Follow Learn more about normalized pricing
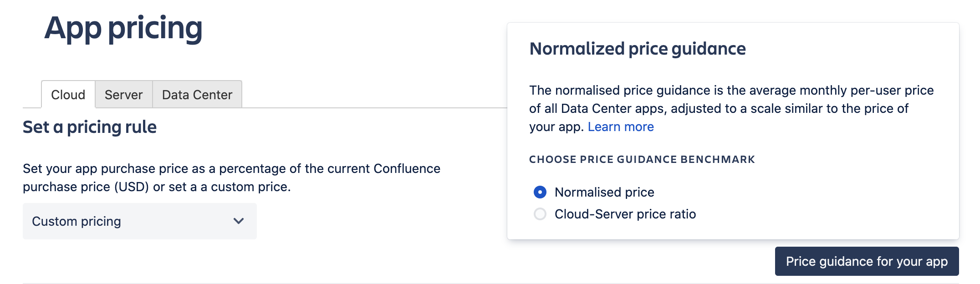Image resolution: width=980 pixels, height=284 pixels. (x=621, y=127)
